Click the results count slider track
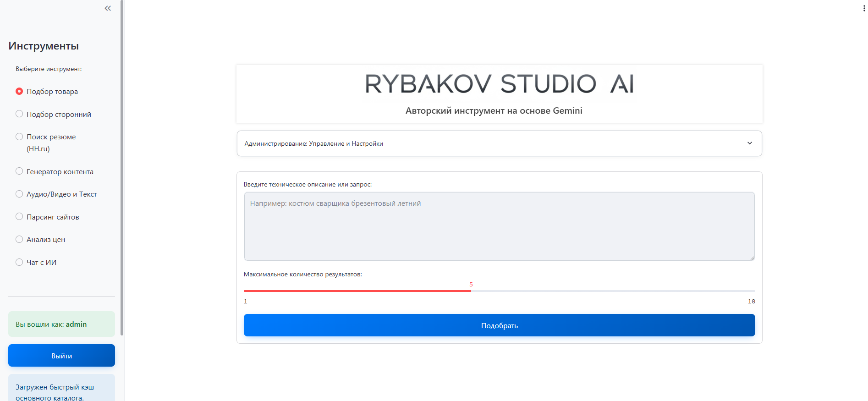868x401 pixels. pos(596,291)
